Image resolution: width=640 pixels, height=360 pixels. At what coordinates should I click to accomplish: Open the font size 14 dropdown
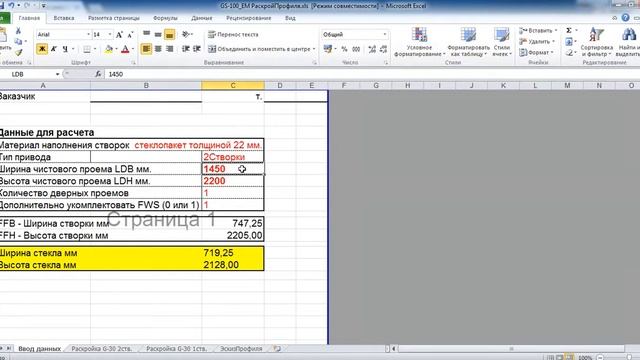coord(109,35)
